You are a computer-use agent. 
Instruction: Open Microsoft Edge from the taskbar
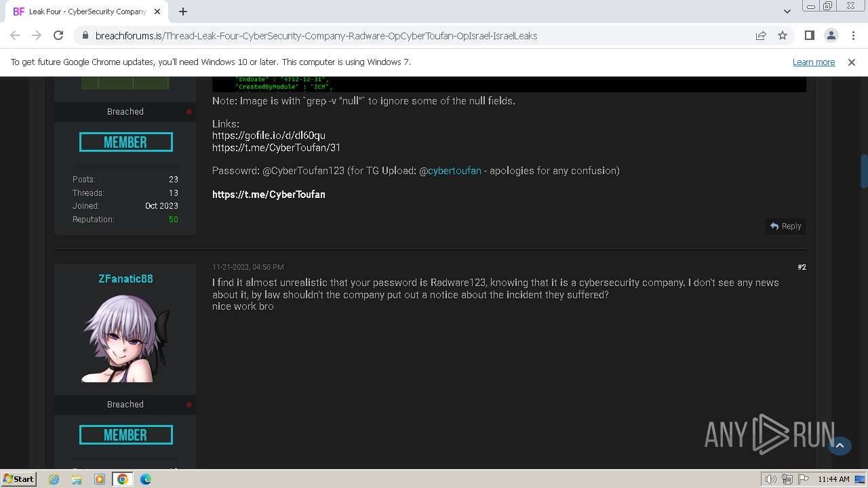(x=146, y=479)
